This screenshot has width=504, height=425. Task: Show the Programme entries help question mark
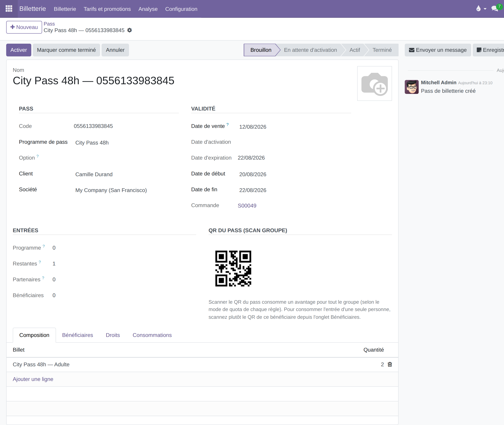coord(44,246)
